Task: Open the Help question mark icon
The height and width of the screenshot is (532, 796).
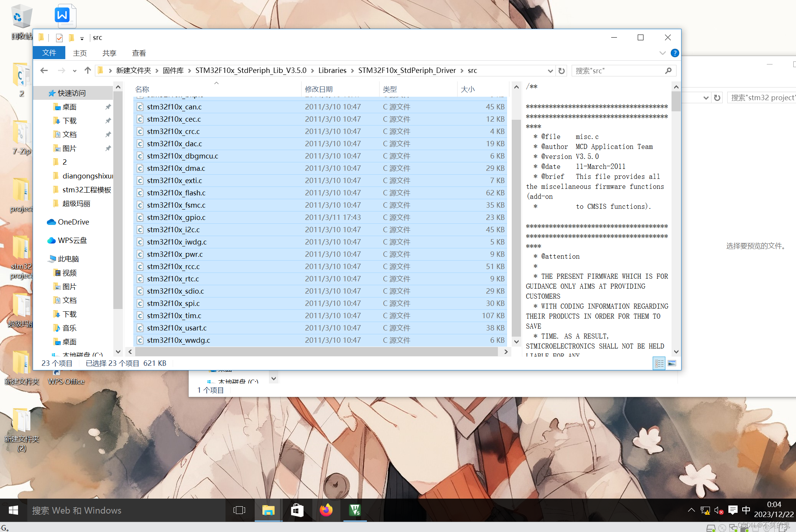Action: point(675,53)
